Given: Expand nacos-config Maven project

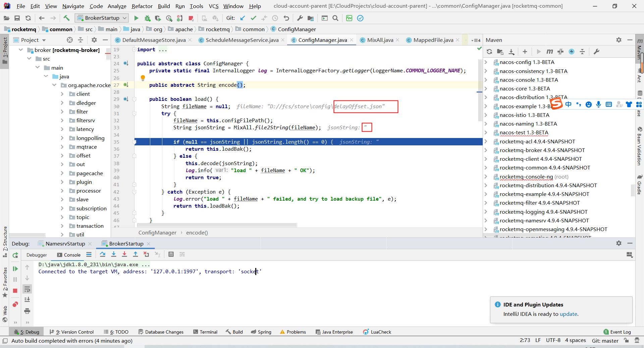Looking at the screenshot, I should pyautogui.click(x=486, y=62).
